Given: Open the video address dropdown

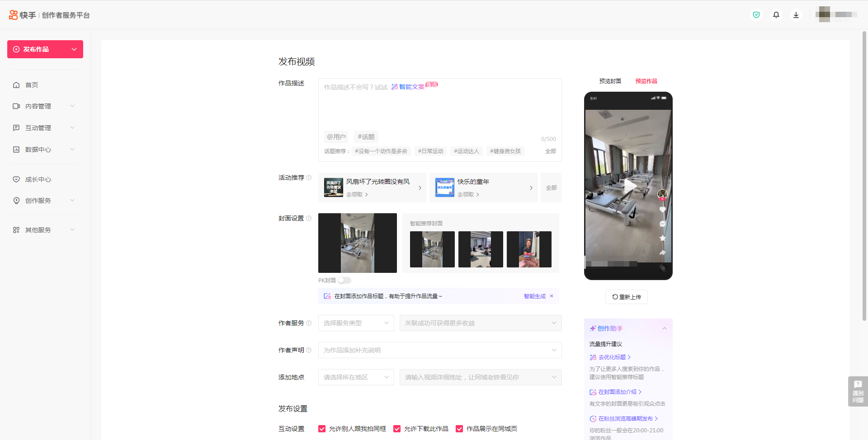Looking at the screenshot, I should tap(481, 377).
